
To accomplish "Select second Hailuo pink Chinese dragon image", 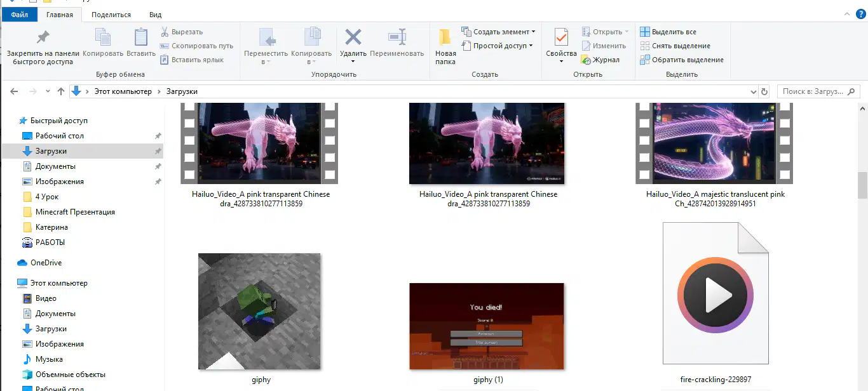I will click(x=487, y=156).
